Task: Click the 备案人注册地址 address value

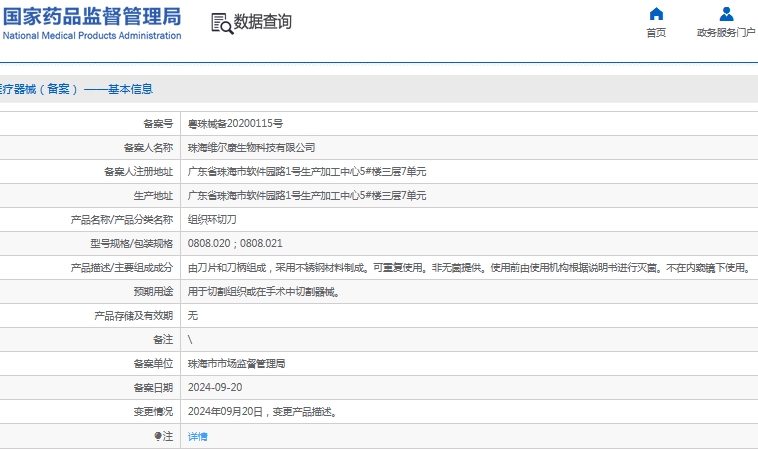Action: coord(307,172)
